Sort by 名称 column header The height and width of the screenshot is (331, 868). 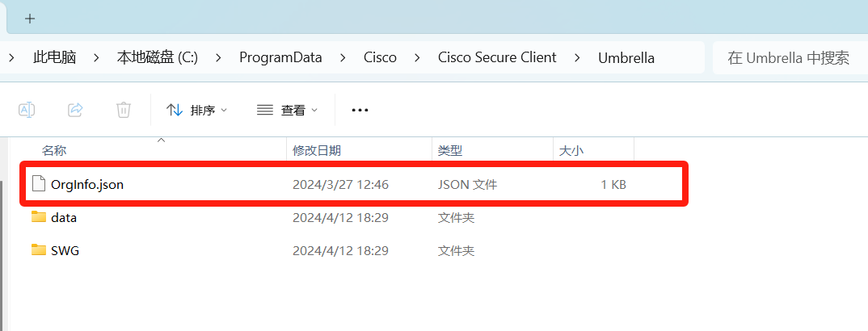[54, 150]
